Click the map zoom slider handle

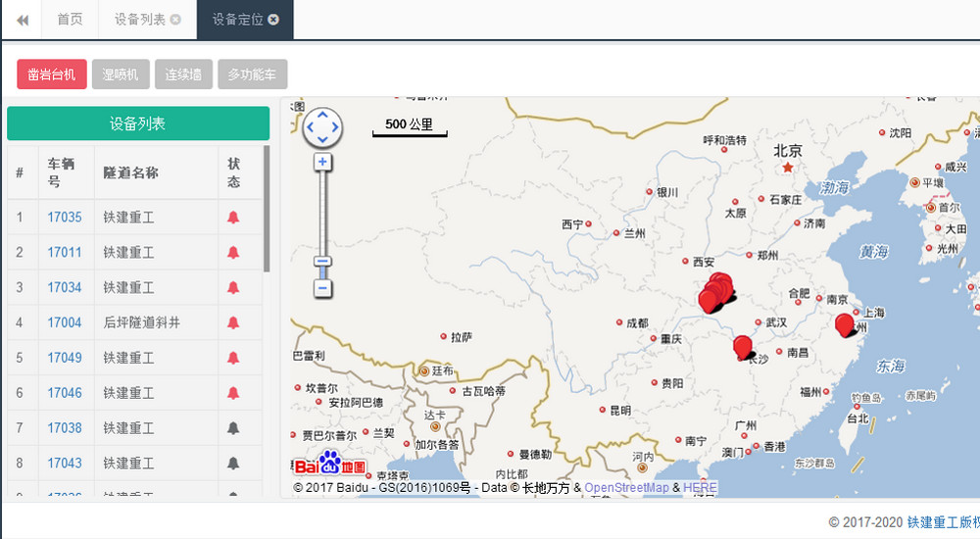(322, 262)
